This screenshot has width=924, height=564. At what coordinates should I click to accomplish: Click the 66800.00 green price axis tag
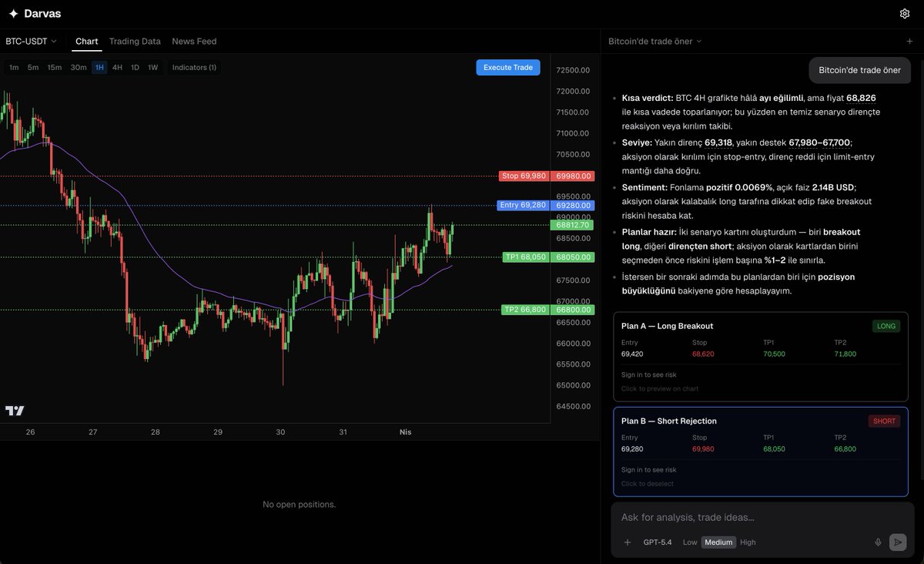(x=573, y=310)
